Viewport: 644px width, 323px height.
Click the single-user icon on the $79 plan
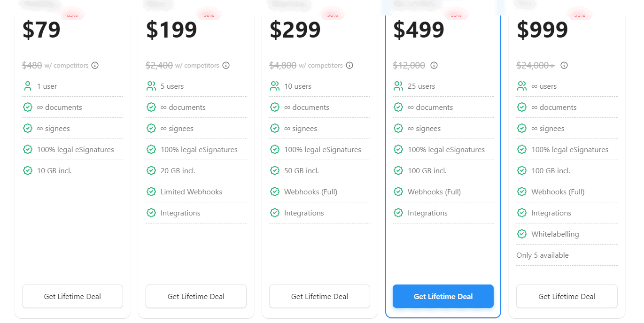[x=27, y=86]
